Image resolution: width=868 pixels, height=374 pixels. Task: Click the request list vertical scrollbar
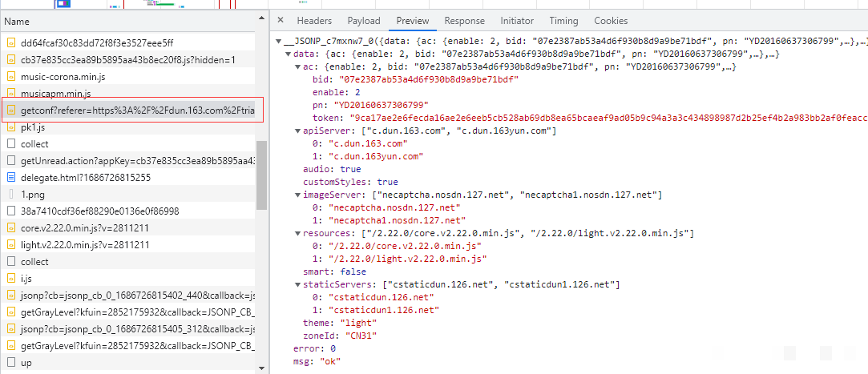[261, 176]
